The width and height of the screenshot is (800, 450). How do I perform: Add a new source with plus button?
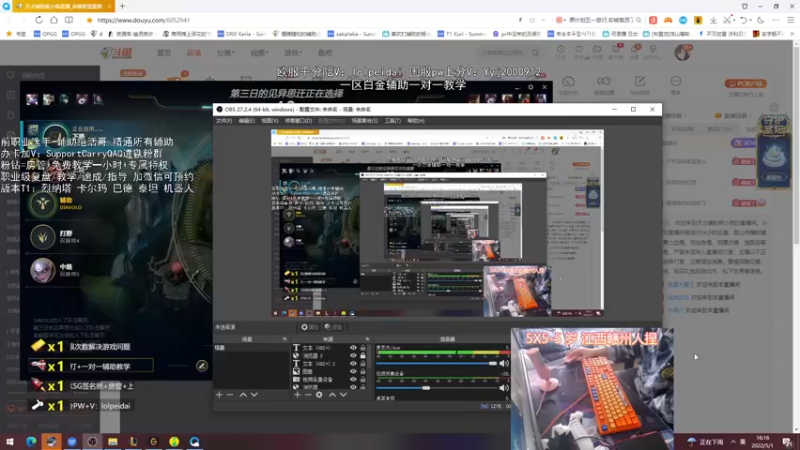tap(297, 394)
